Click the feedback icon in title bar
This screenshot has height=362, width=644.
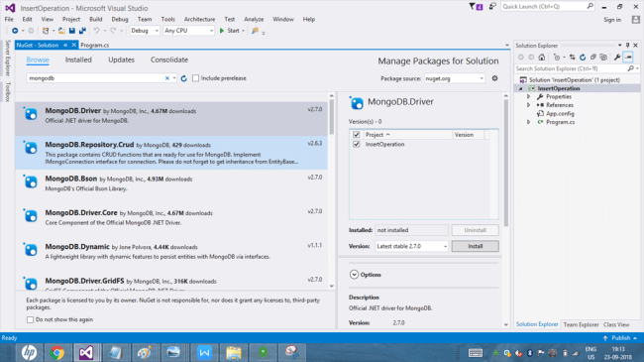click(x=492, y=7)
